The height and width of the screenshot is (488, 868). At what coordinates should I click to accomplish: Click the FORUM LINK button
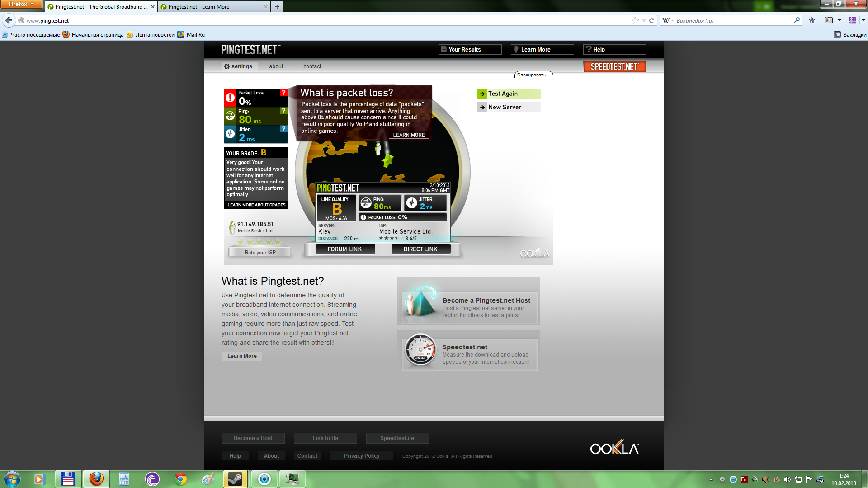tap(344, 249)
